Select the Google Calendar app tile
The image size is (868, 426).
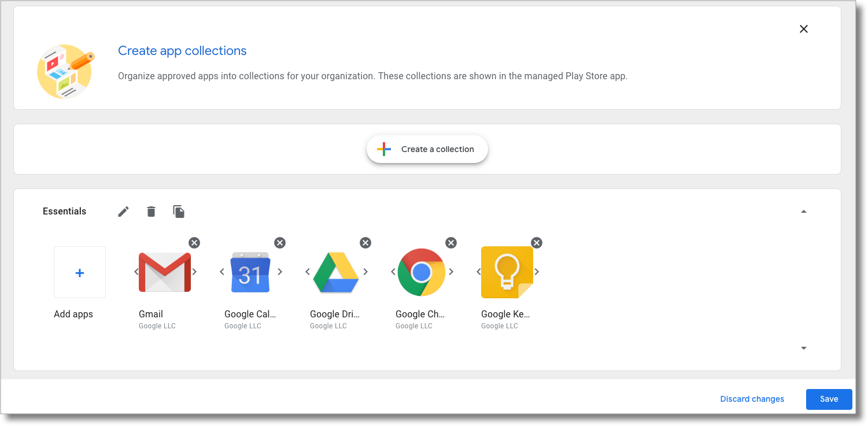click(x=250, y=272)
